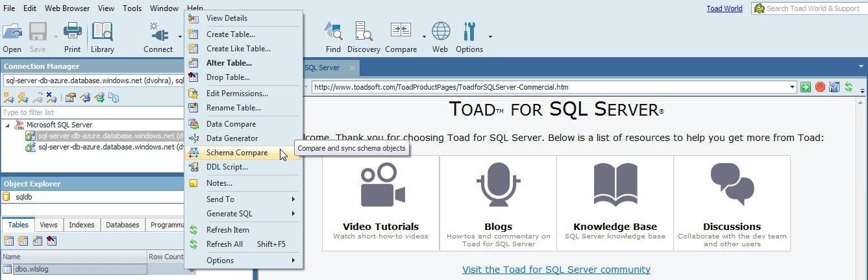
Task: Click the drop-table icon in Object Explorer toolbar
Action: pyautogui.click(x=51, y=241)
